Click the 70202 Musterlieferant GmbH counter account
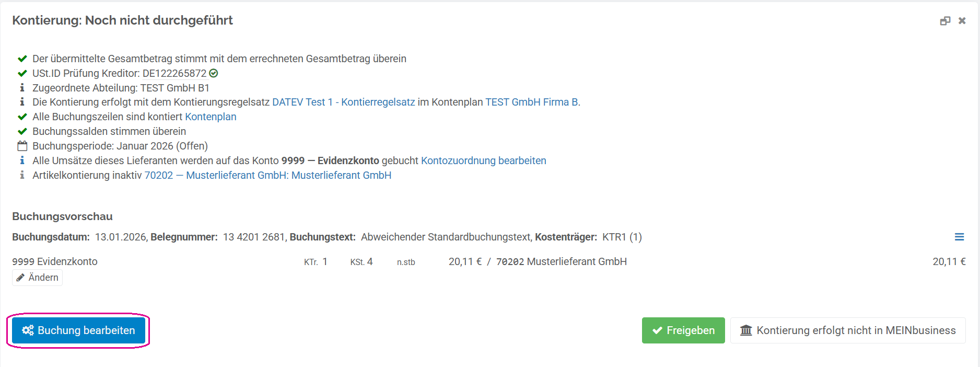980x367 pixels. [x=561, y=261]
